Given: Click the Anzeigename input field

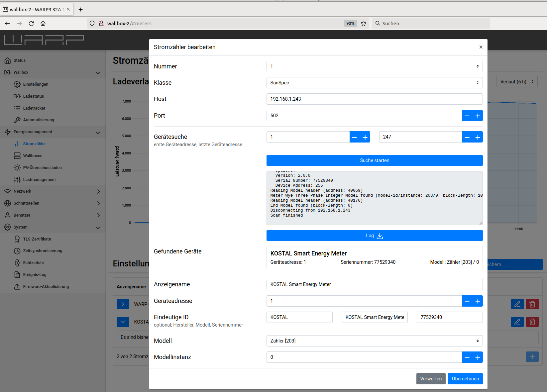Looking at the screenshot, I should click(375, 284).
